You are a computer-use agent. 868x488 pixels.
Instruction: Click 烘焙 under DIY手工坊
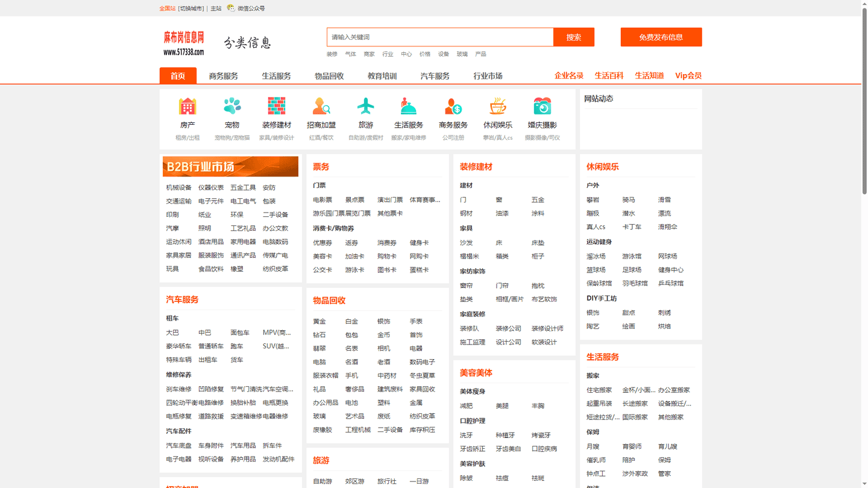(x=664, y=327)
